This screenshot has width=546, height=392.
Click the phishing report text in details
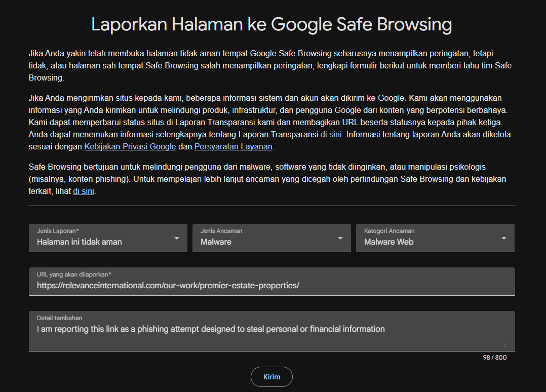211,329
